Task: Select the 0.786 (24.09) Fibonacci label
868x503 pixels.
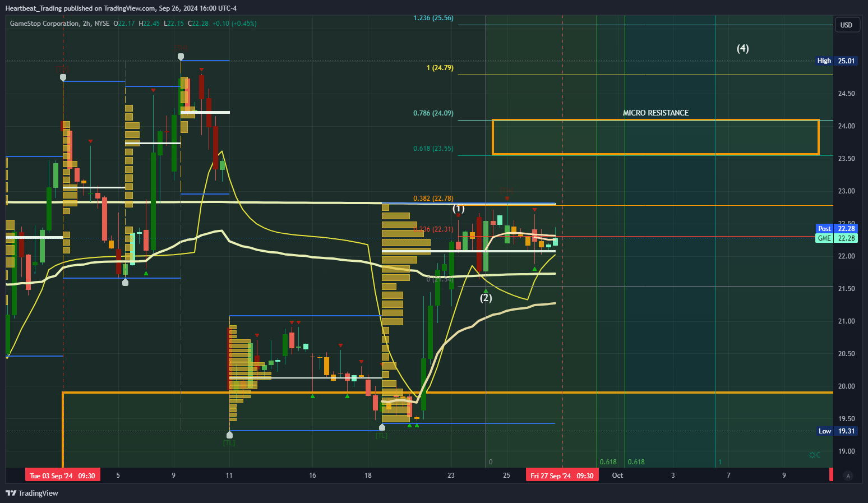Action: (433, 113)
